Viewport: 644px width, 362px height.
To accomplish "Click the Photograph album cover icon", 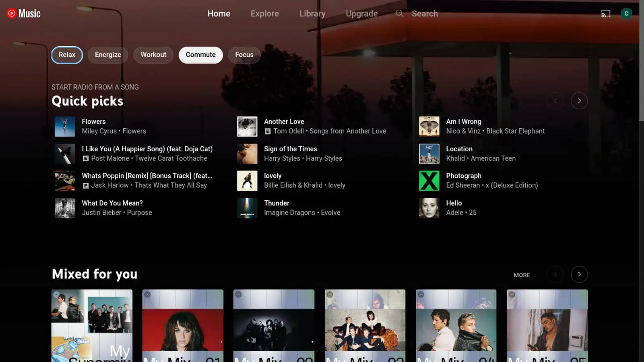I will [x=429, y=181].
